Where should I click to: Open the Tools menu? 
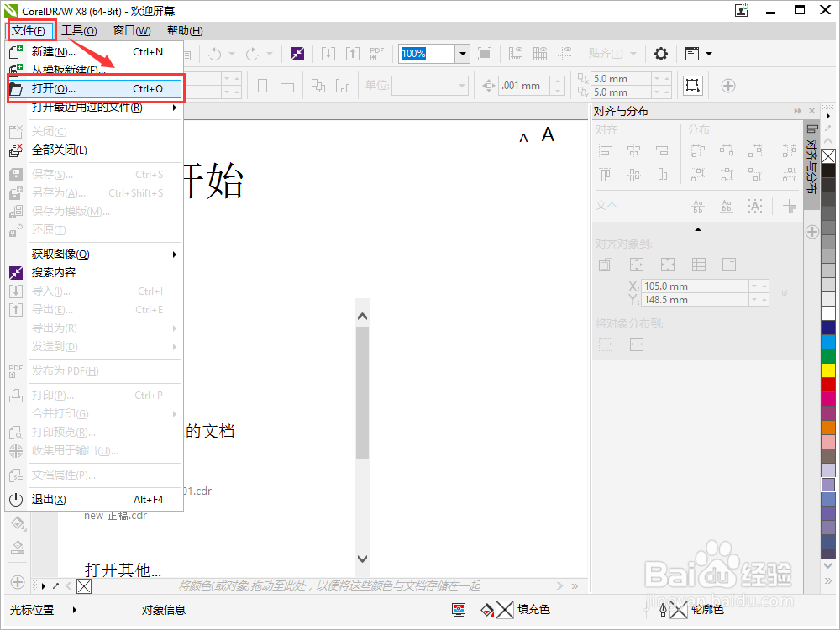pyautogui.click(x=79, y=30)
